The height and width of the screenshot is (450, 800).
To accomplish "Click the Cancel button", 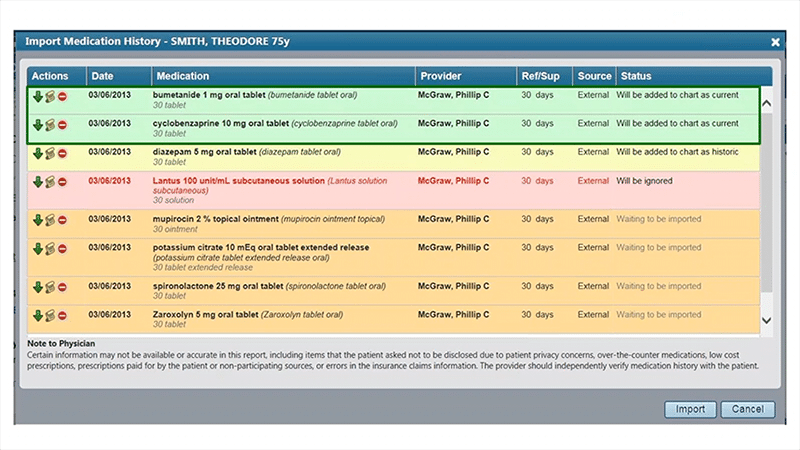I will pos(747,409).
